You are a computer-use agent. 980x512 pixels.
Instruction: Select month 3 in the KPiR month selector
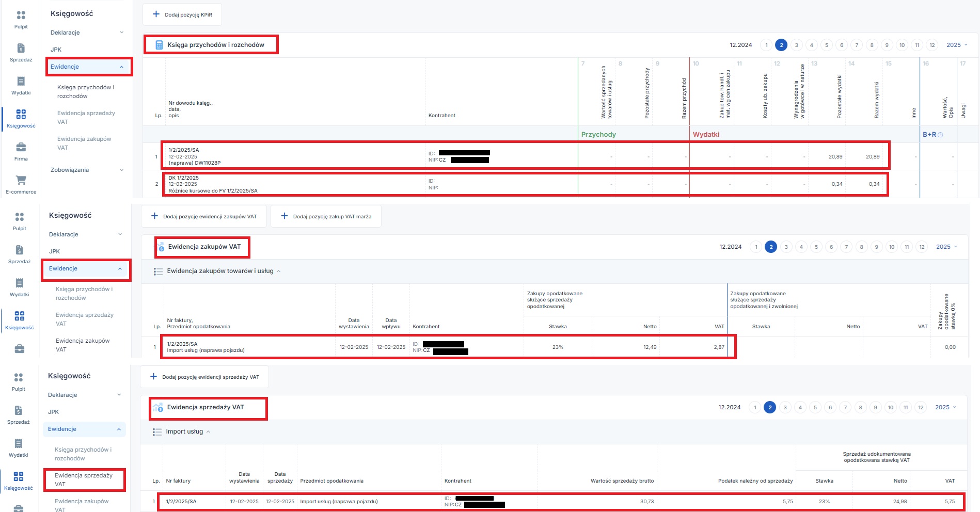797,45
